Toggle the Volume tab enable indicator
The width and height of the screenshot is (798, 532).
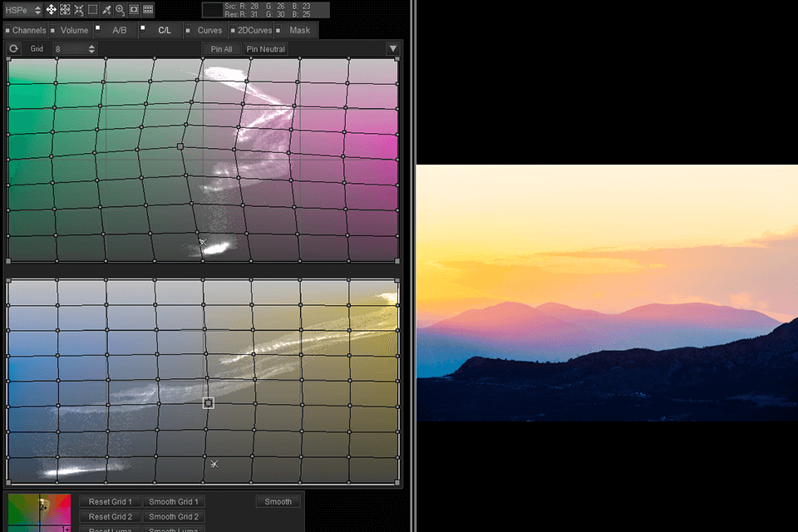click(x=52, y=31)
